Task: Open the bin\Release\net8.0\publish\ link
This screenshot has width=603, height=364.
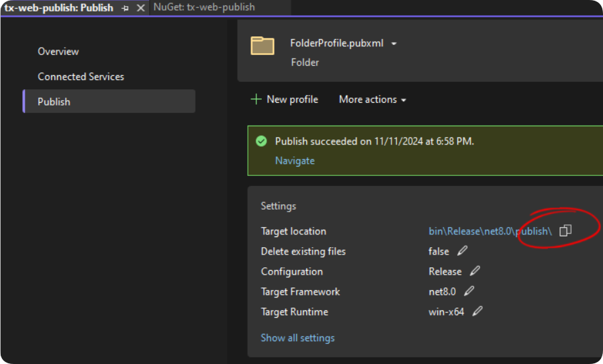Action: click(490, 231)
